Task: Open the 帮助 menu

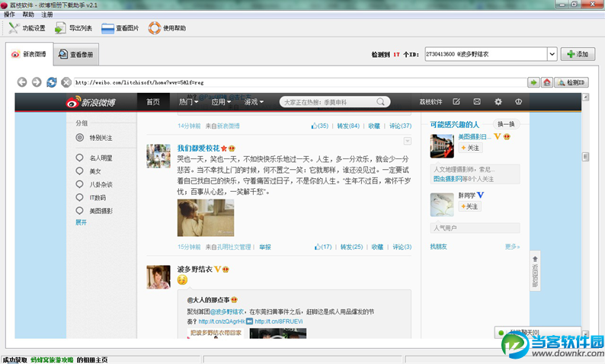Action: pos(28,14)
